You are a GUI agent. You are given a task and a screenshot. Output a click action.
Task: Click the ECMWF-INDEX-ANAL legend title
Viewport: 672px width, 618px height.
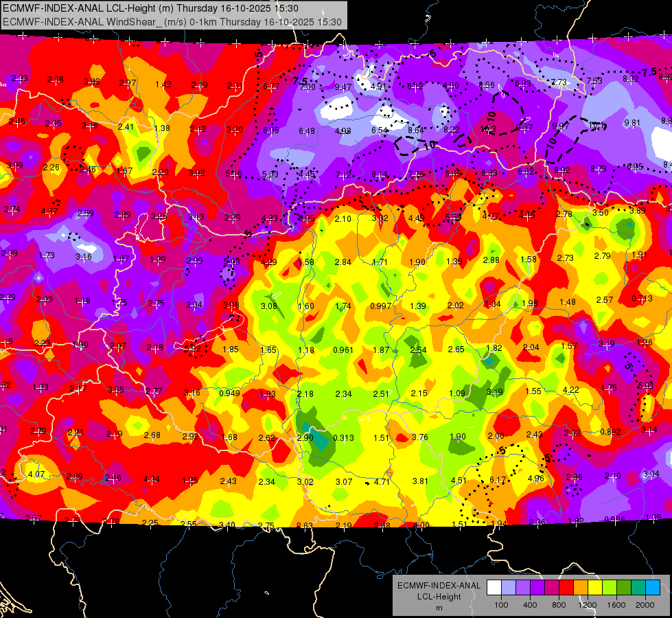coord(439,586)
